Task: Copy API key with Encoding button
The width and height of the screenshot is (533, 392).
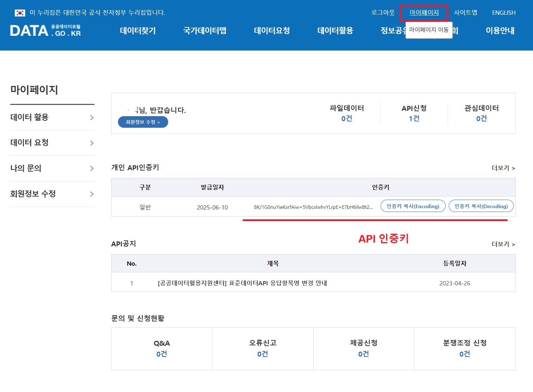Action: click(x=413, y=206)
